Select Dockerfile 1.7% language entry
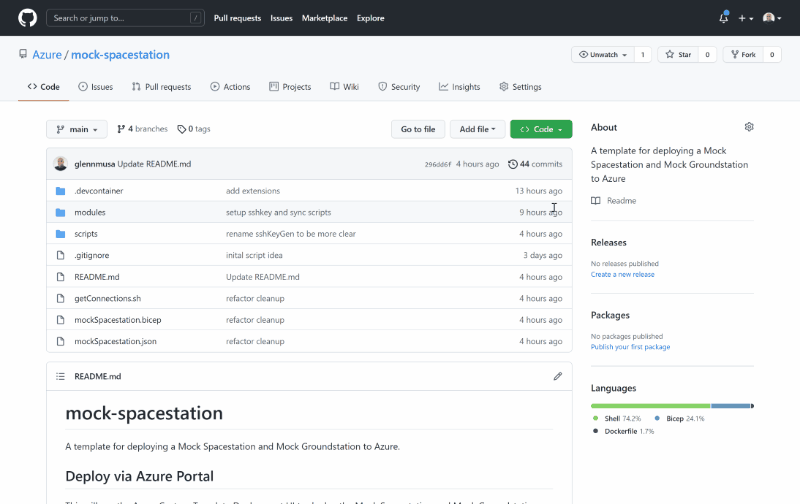The height and width of the screenshot is (504, 800). [x=623, y=431]
